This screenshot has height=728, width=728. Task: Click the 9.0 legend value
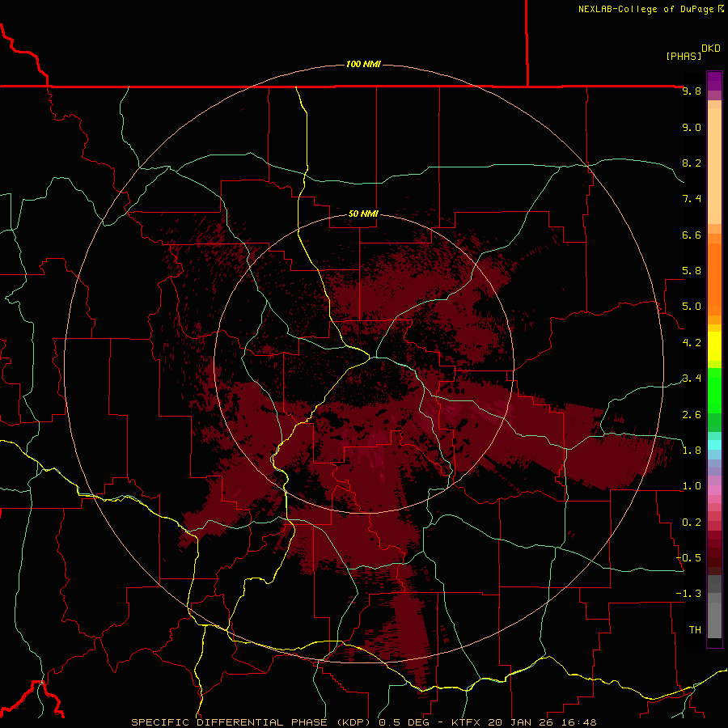[x=692, y=127]
